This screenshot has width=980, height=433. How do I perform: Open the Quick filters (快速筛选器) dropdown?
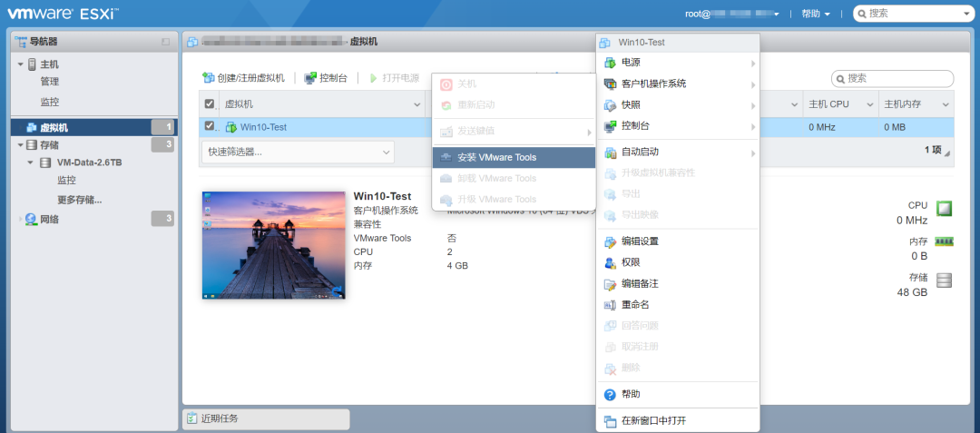tap(299, 152)
